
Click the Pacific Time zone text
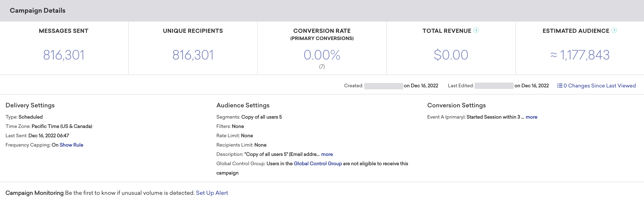(62, 126)
